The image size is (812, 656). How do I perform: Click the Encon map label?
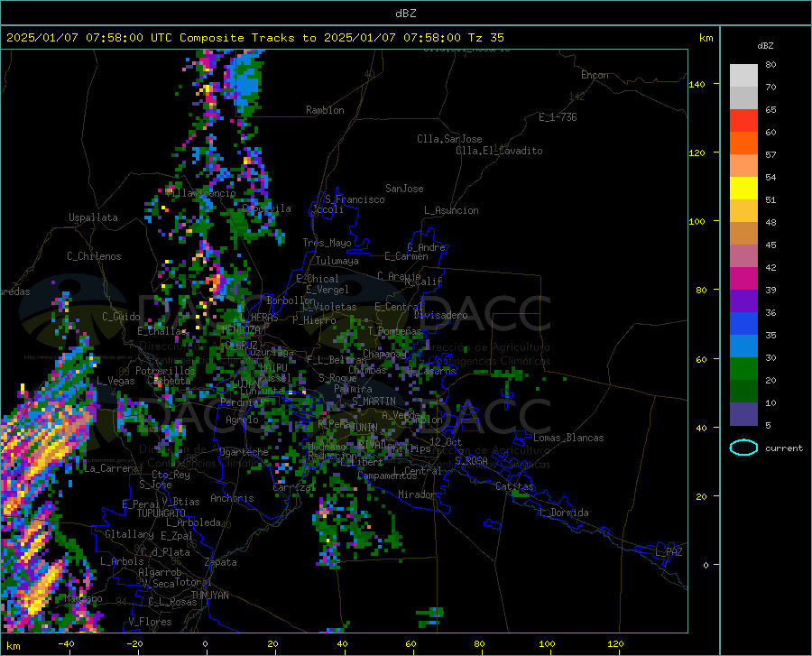(x=595, y=75)
